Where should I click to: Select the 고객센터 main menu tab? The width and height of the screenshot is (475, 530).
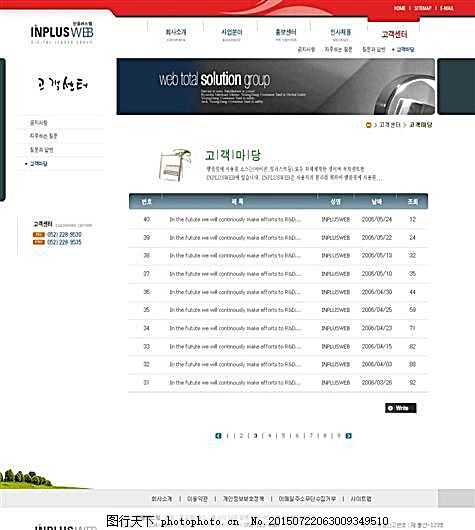click(x=394, y=34)
